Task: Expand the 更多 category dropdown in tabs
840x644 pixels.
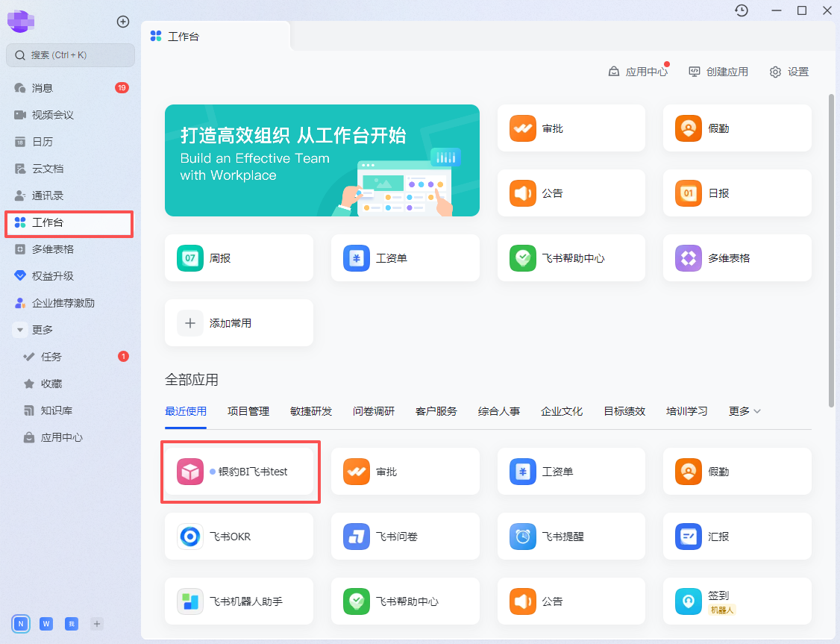Action: point(745,411)
